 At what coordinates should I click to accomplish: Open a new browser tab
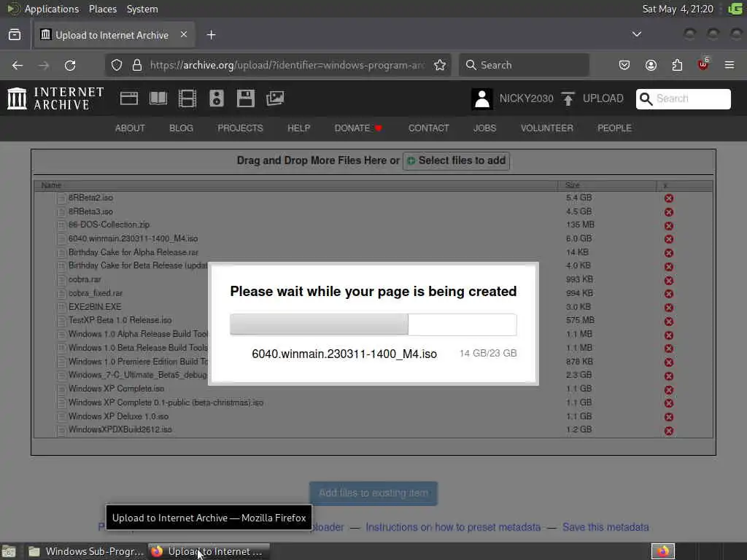click(211, 35)
